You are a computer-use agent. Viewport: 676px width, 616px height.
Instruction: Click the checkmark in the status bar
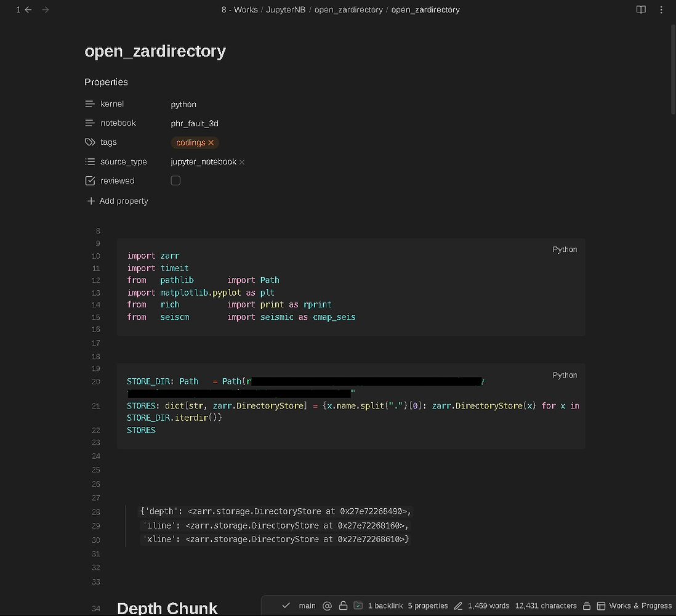286,606
